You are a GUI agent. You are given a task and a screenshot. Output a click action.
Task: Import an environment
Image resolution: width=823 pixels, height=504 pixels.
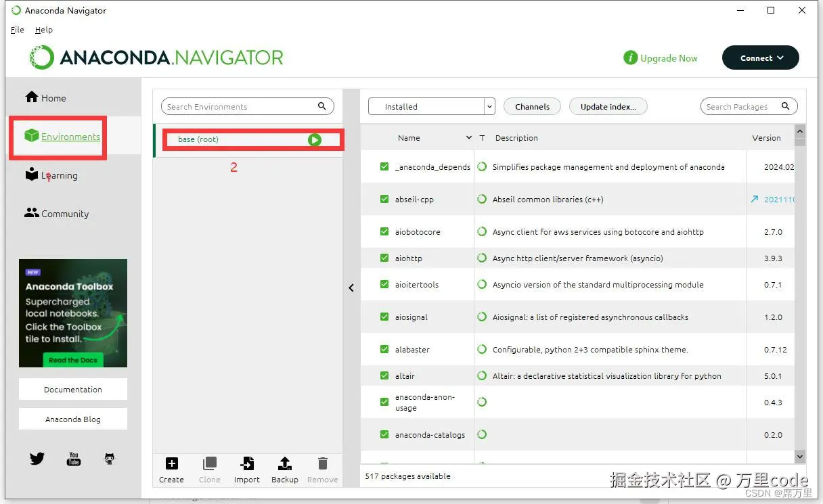point(247,470)
